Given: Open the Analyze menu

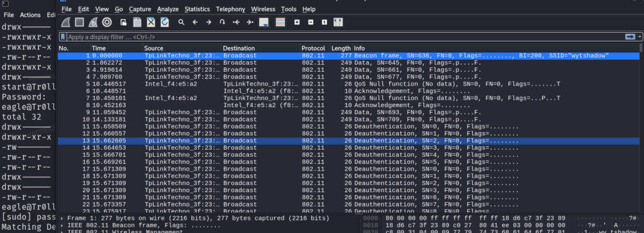Looking at the screenshot, I should [167, 9].
